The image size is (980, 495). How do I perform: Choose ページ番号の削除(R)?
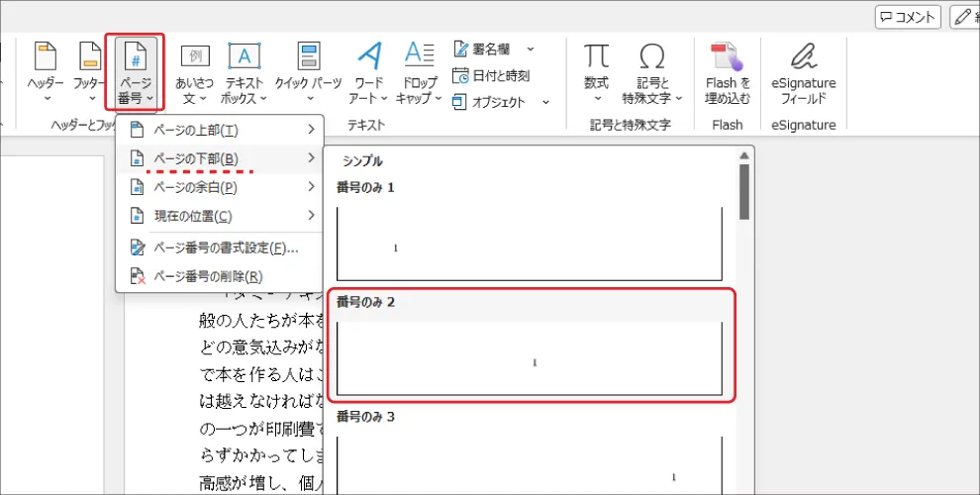220,276
